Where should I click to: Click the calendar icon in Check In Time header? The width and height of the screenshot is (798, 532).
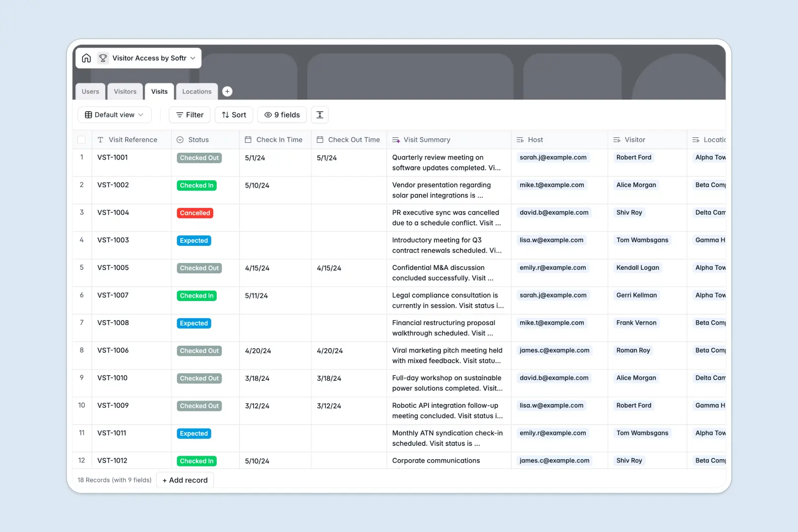248,139
